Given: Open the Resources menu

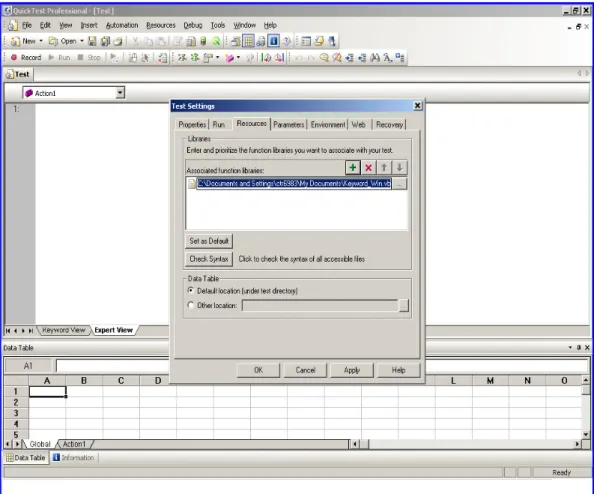Looking at the screenshot, I should pyautogui.click(x=161, y=25).
